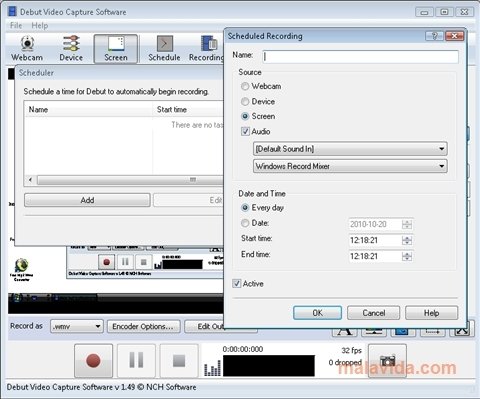
Task: Open Encoder Options
Action: pyautogui.click(x=143, y=326)
